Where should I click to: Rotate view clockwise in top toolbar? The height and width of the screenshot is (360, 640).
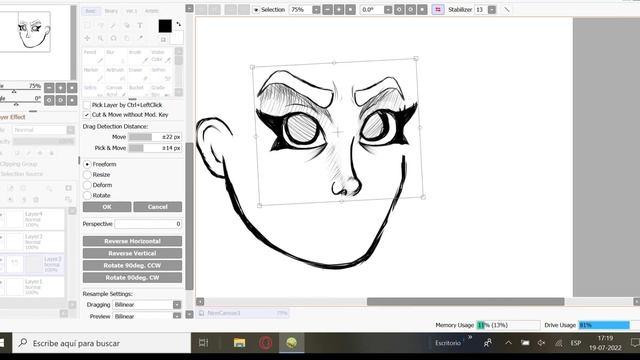tap(411, 9)
